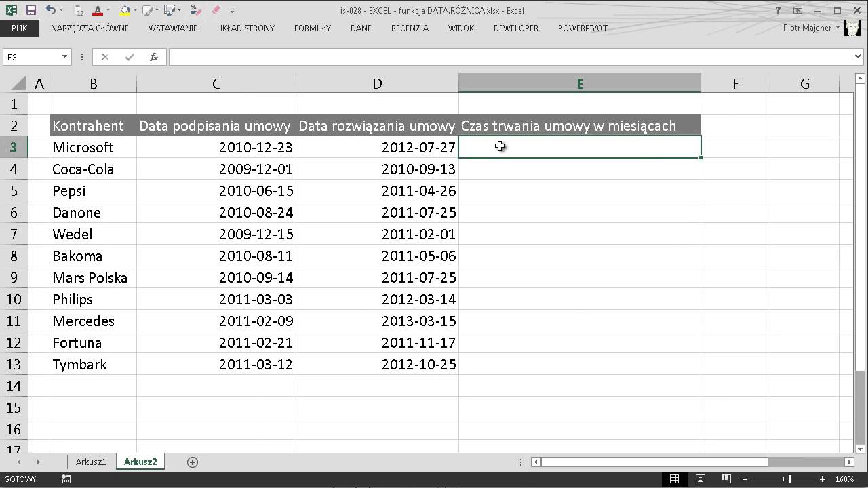Viewport: 868px width, 488px height.
Task: Switch to Arkusz1 sheet tab
Action: tap(91, 462)
